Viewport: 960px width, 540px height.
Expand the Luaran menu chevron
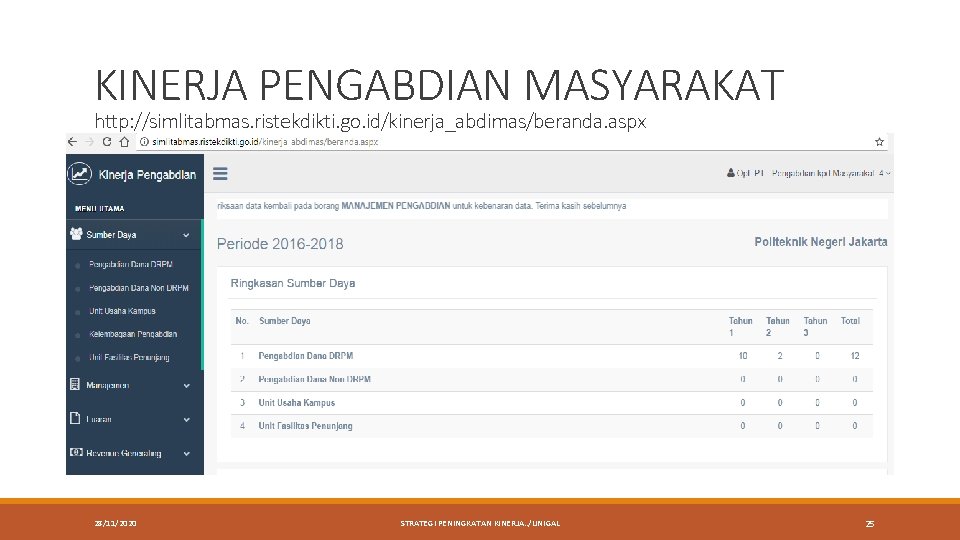pos(187,420)
